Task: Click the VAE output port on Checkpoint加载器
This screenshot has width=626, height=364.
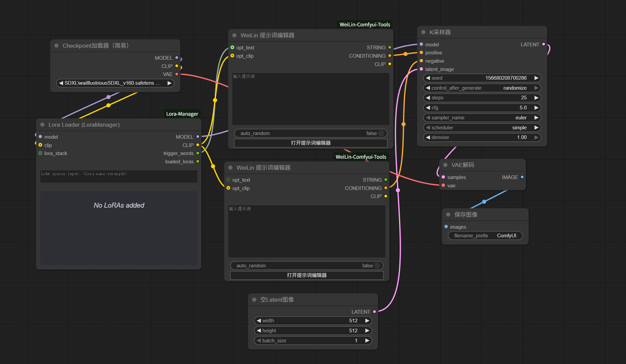Action: coord(177,74)
